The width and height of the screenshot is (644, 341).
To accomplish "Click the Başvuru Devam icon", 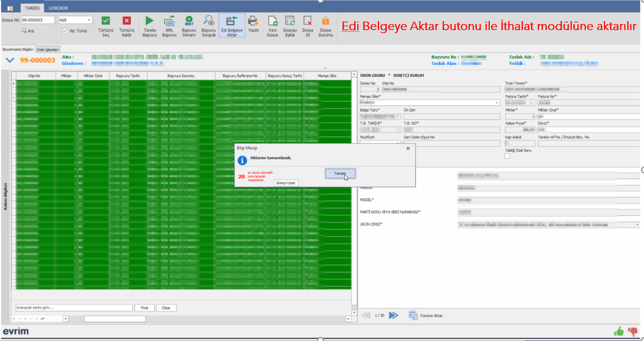I will 189,21.
